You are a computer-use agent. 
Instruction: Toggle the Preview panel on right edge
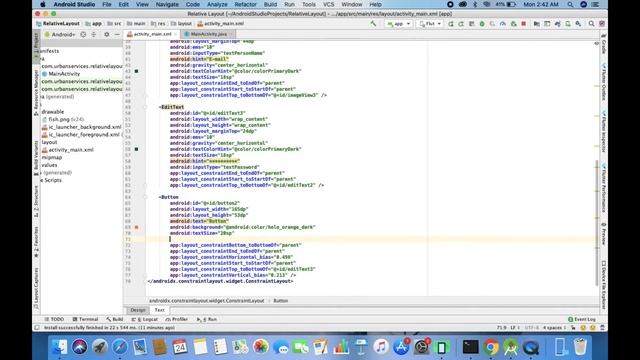pos(604,233)
